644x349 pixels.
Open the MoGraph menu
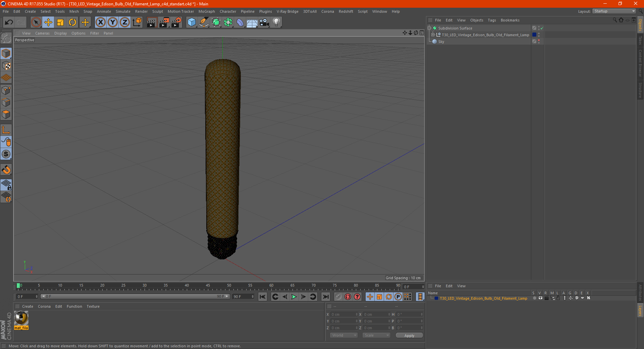pos(207,11)
